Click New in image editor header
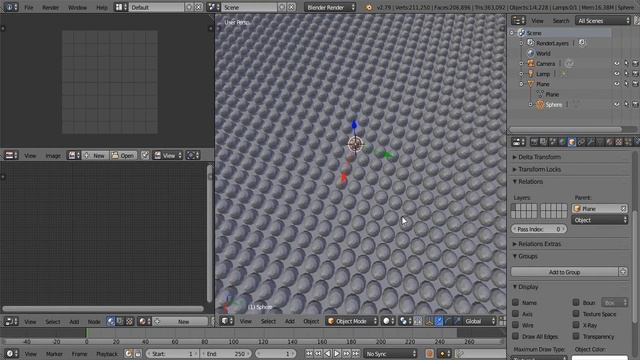Viewport: 640px width, 360px height. (95, 156)
